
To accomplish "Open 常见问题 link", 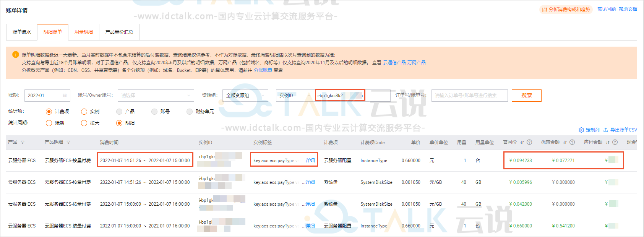I will coord(607,9).
